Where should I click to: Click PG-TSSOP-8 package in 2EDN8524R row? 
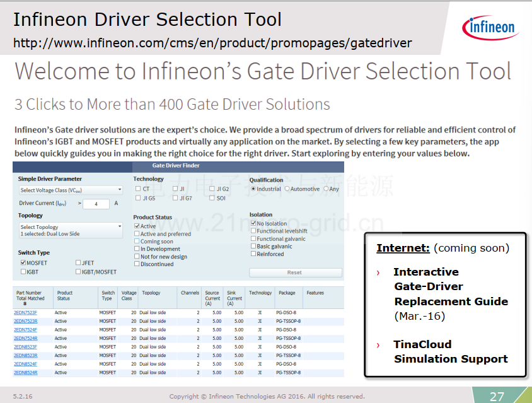coord(289,373)
